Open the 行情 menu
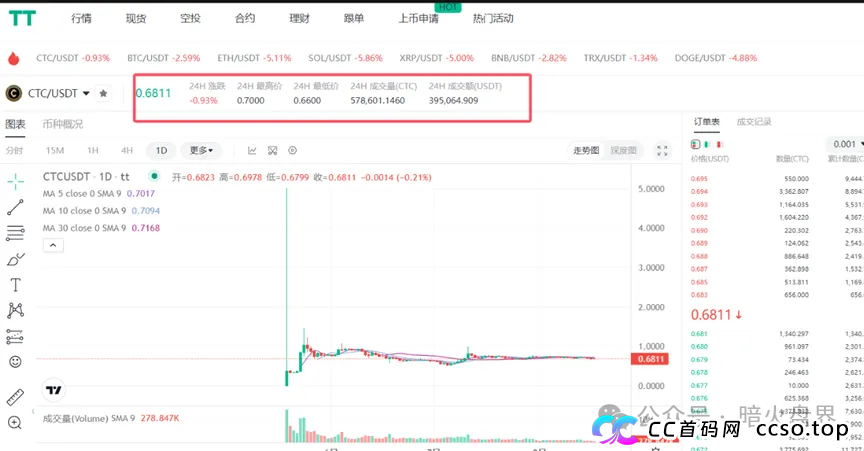The width and height of the screenshot is (864, 451). (82, 19)
